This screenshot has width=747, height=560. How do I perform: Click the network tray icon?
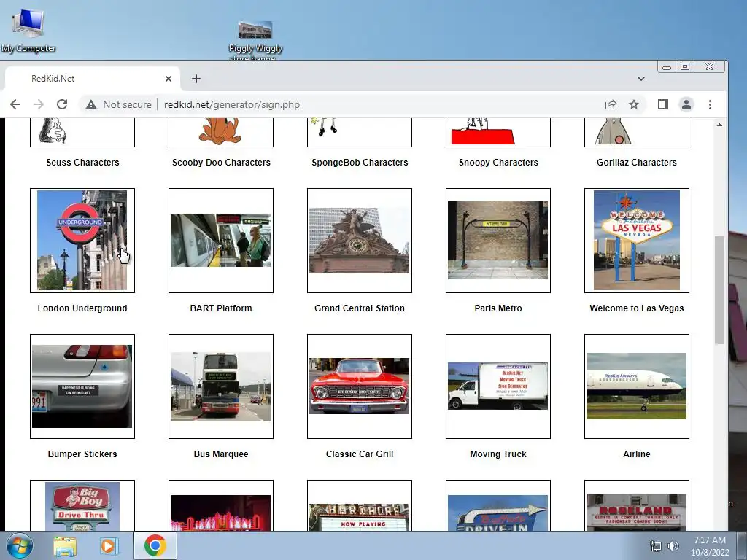(x=656, y=546)
